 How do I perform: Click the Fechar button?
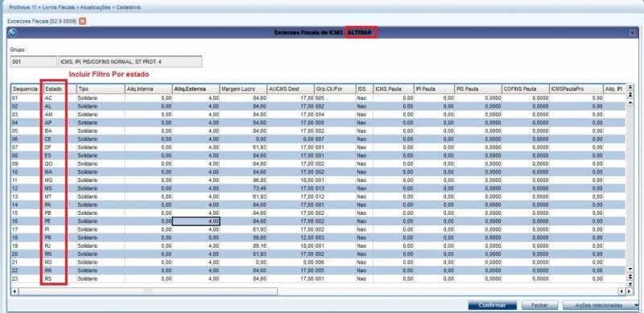(x=539, y=306)
